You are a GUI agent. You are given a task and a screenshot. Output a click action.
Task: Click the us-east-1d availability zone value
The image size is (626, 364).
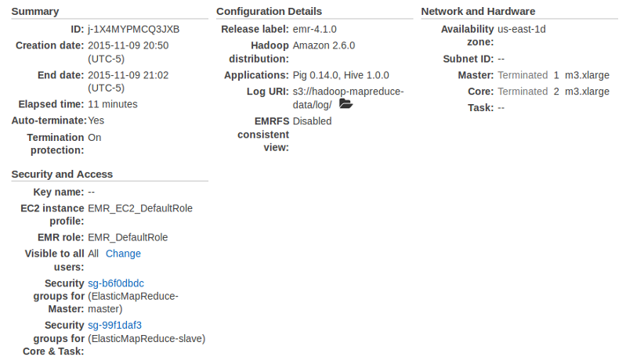point(521,29)
